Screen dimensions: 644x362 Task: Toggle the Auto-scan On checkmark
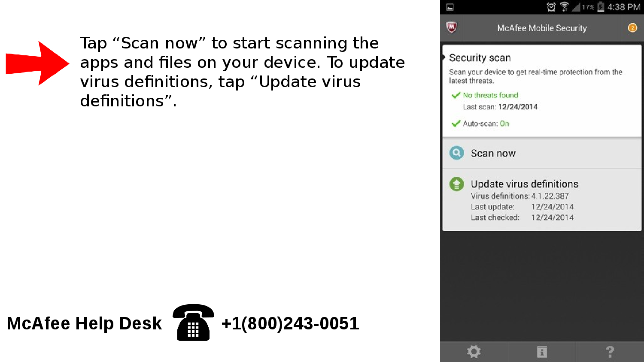click(456, 124)
